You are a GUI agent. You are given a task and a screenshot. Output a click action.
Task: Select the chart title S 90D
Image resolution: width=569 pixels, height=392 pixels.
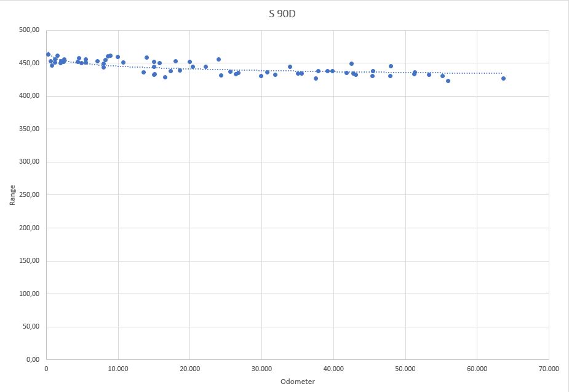click(282, 14)
